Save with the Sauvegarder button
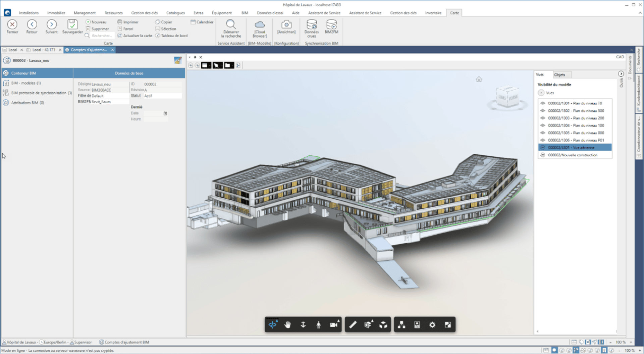 pyautogui.click(x=72, y=27)
